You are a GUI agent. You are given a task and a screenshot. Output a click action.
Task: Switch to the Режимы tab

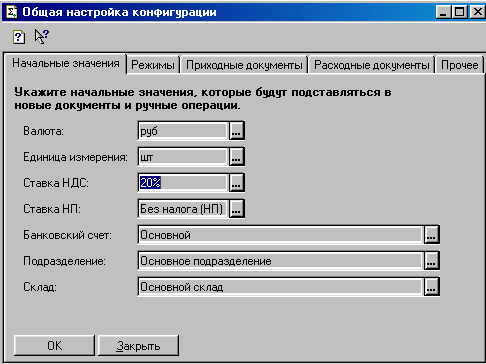pyautogui.click(x=153, y=65)
